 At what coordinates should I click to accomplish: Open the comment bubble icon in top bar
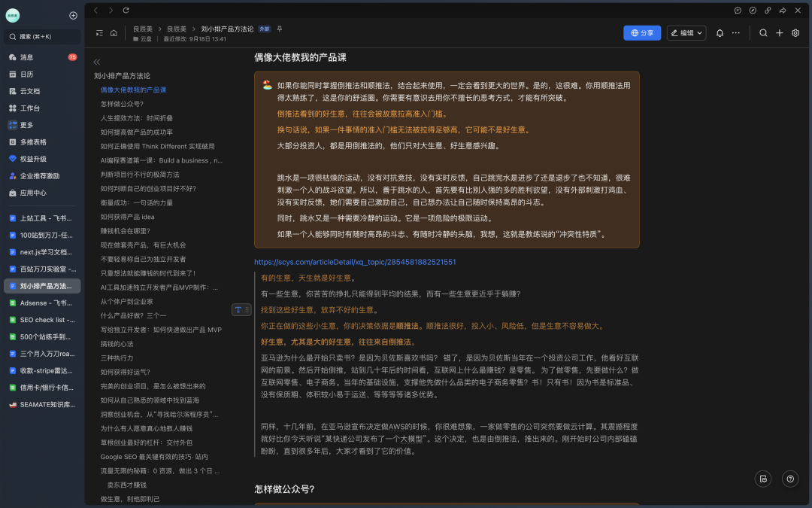pos(738,11)
